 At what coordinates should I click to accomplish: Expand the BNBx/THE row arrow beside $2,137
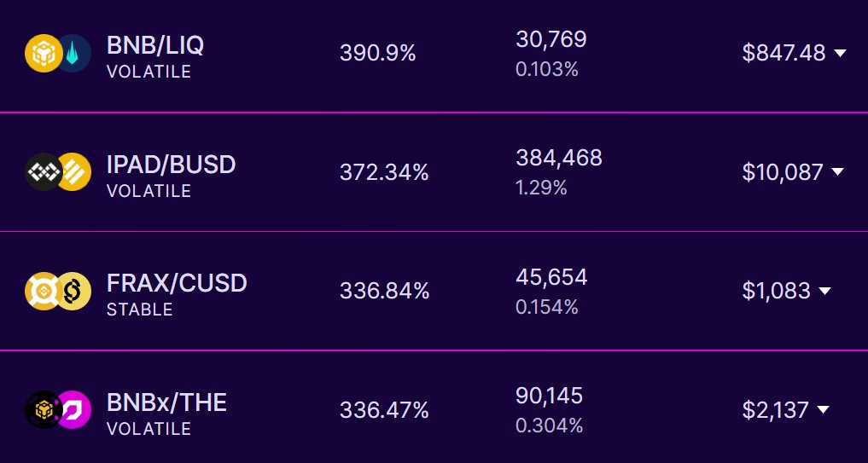coord(823,410)
